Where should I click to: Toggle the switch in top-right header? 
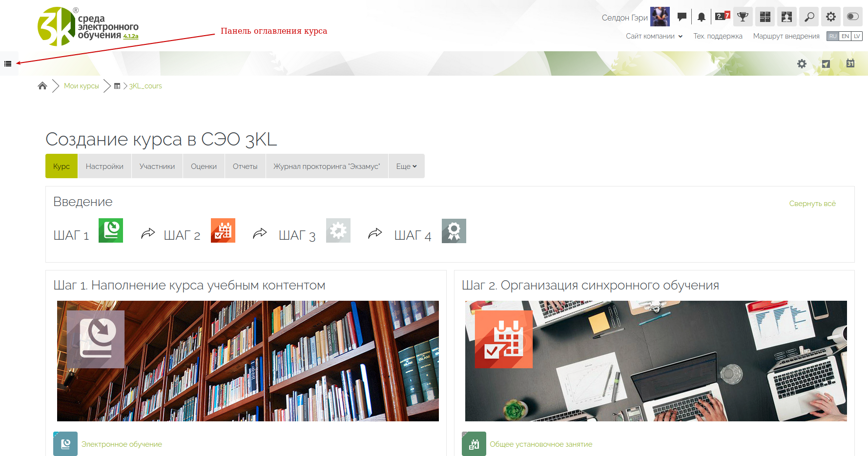[x=852, y=17]
